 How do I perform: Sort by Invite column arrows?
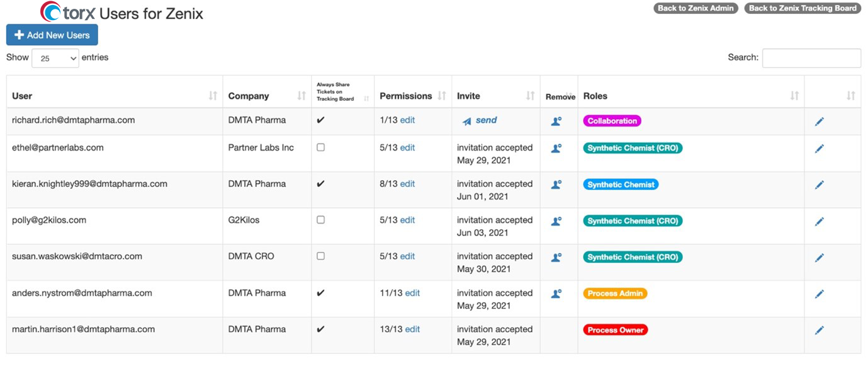coord(531,96)
